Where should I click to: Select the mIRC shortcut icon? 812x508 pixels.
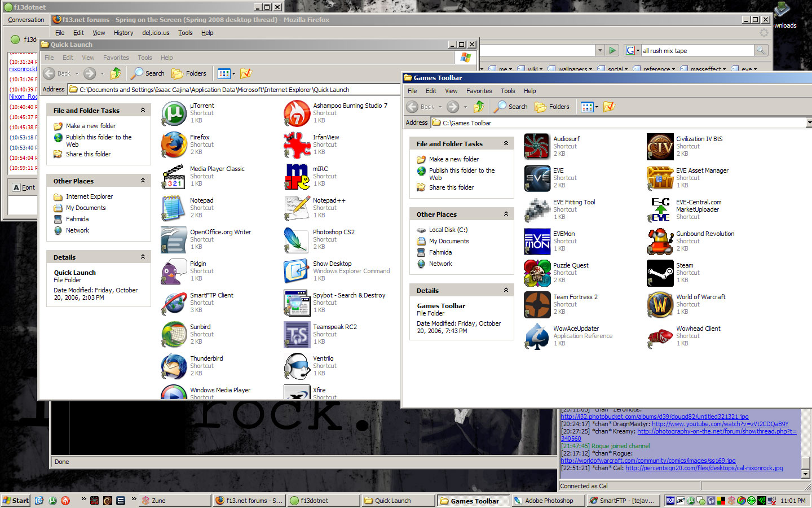click(297, 176)
